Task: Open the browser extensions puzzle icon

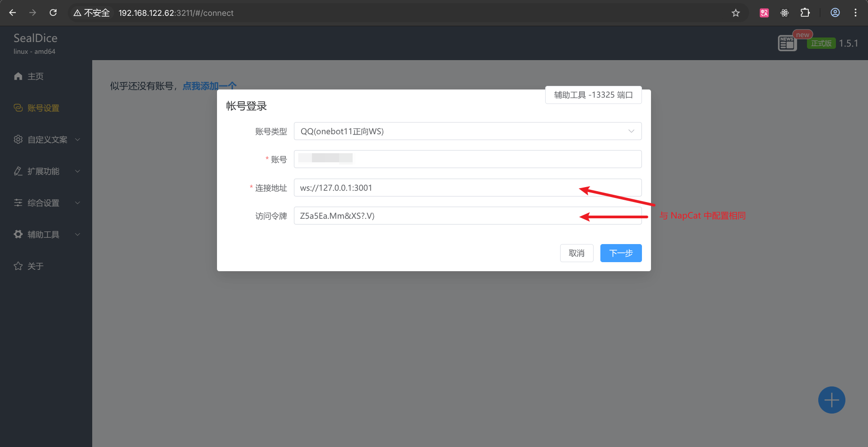Action: click(805, 13)
